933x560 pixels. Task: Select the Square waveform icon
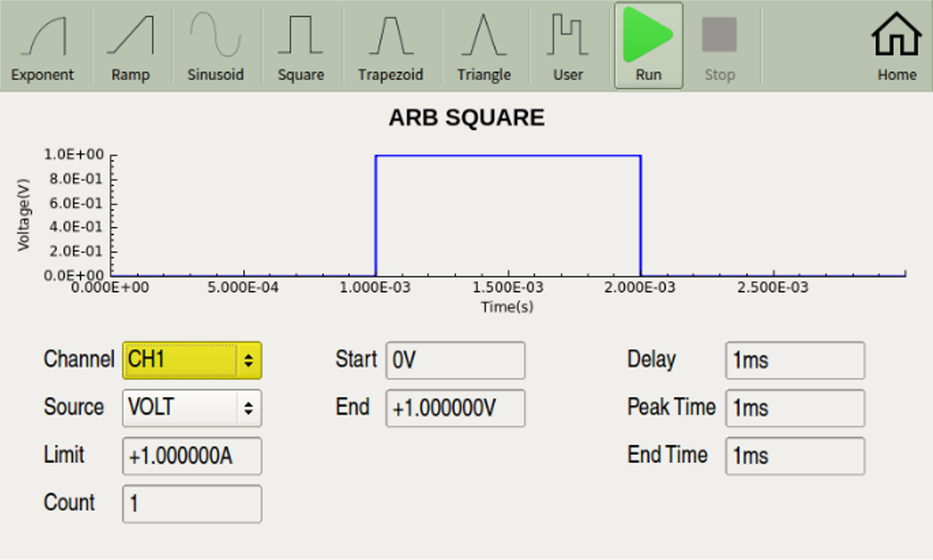(x=301, y=47)
